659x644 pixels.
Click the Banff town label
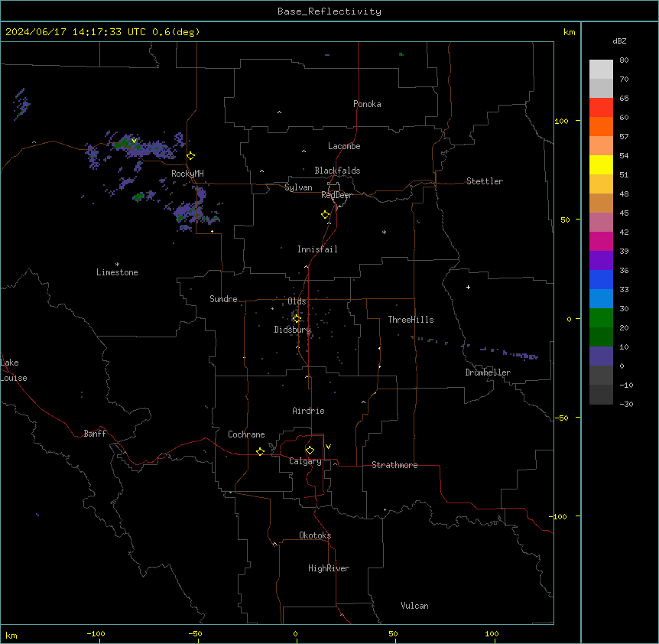(x=95, y=434)
